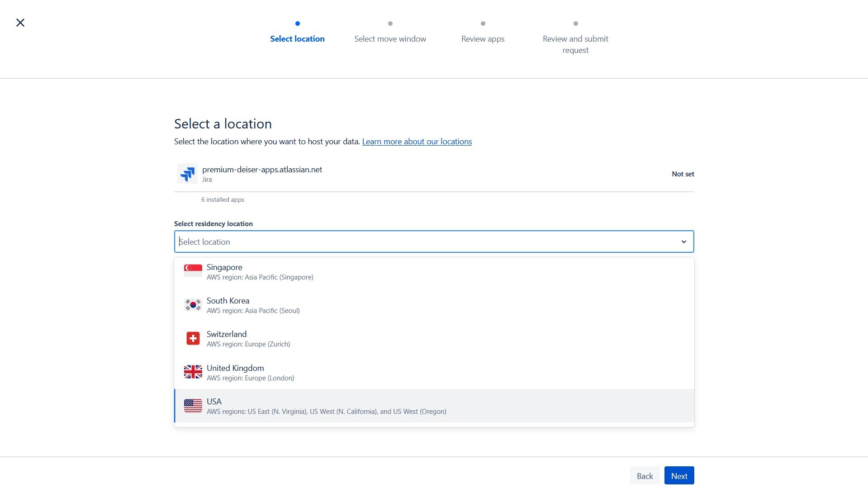
Task: Go to the Review apps step
Action: 483,39
